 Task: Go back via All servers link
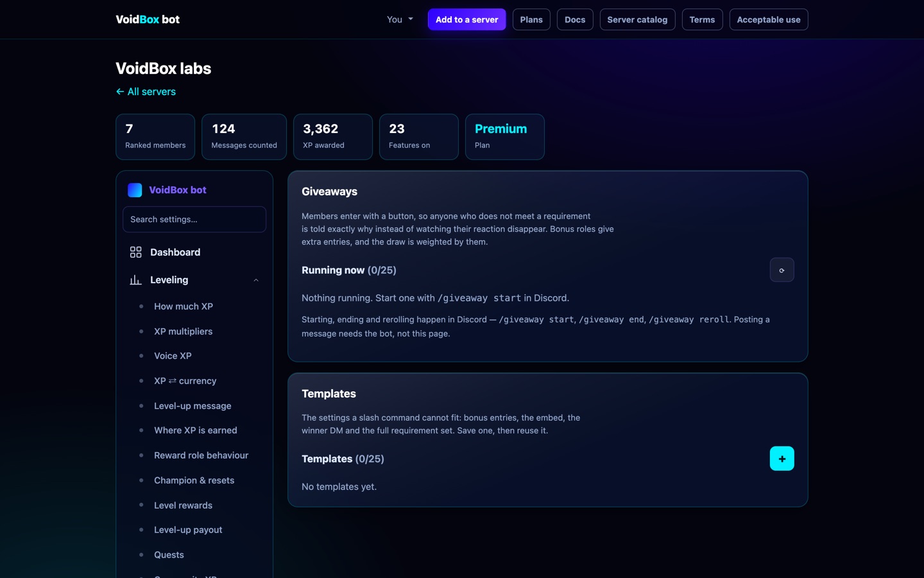click(x=146, y=92)
